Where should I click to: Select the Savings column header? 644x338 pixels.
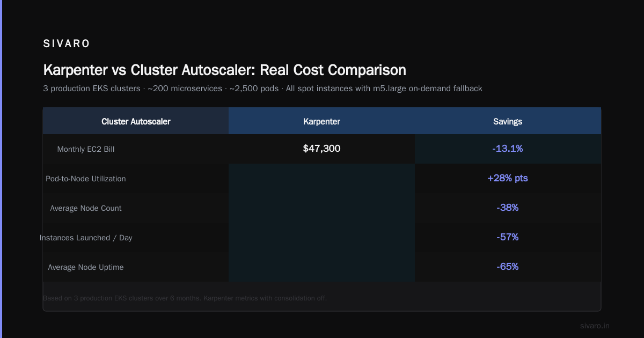(x=508, y=121)
